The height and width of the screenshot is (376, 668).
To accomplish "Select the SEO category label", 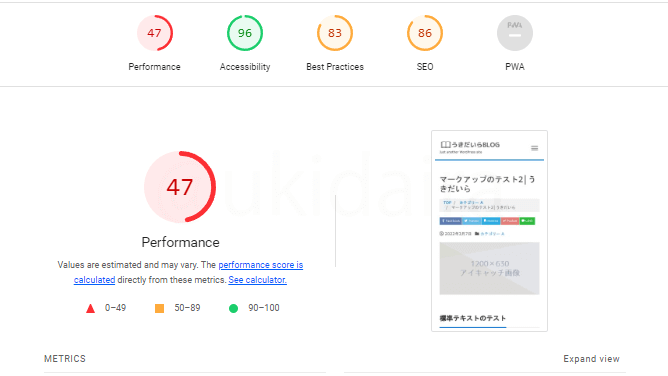I will pyautogui.click(x=425, y=67).
